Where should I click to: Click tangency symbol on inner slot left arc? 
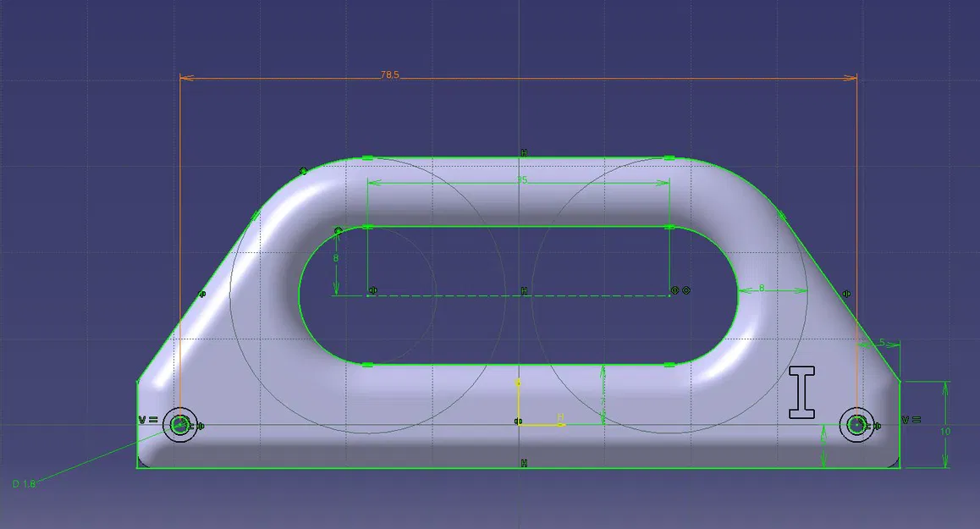point(339,231)
